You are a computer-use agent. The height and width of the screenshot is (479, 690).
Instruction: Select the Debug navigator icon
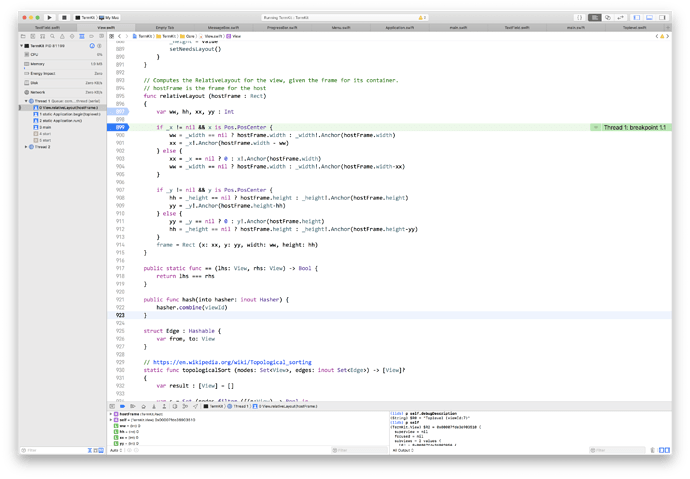coord(82,37)
